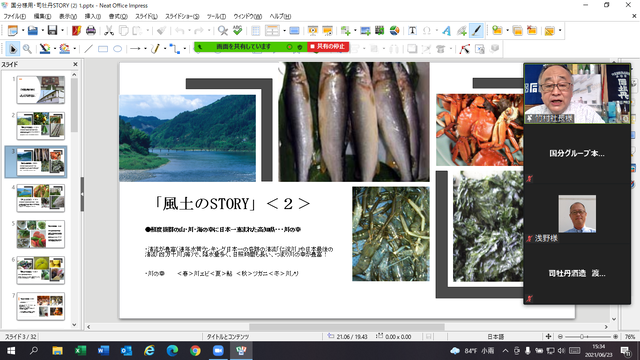Open recent documents dropdown arrow
The width and height of the screenshot is (640, 360).
(42, 31)
